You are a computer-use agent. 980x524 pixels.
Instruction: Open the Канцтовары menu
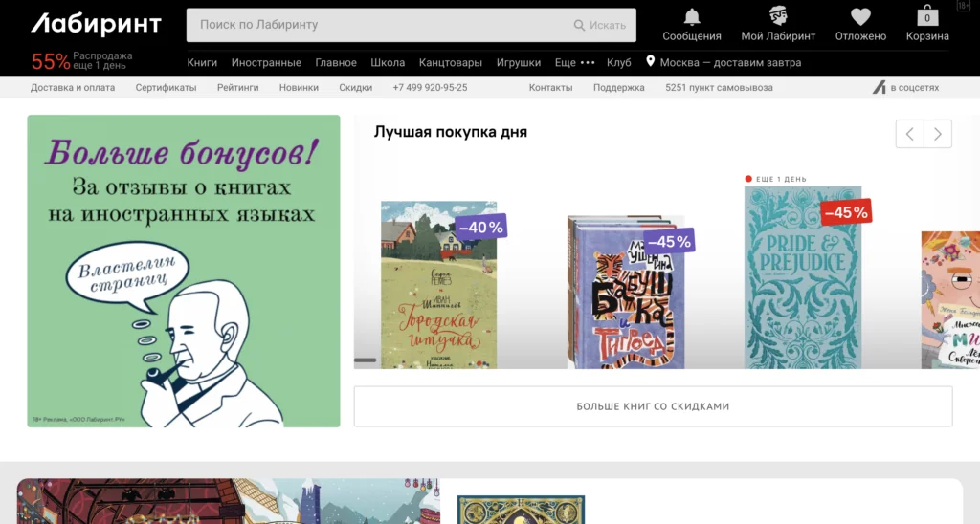(451, 62)
